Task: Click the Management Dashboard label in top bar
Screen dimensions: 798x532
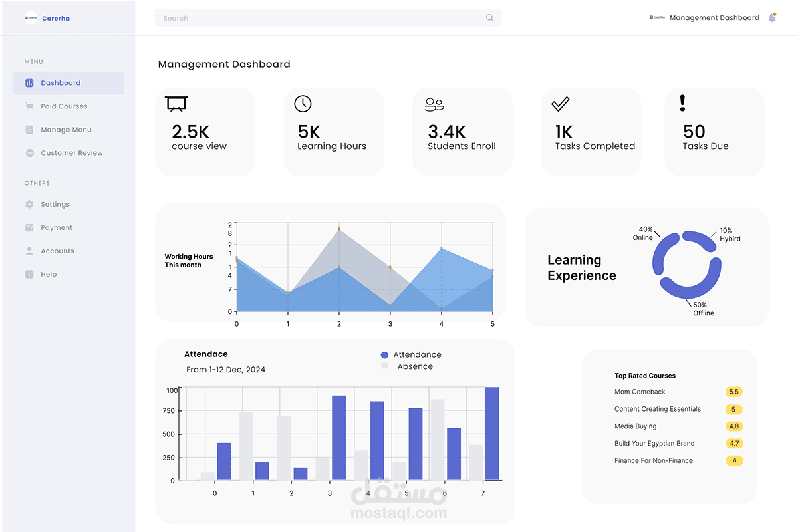Action: (714, 18)
